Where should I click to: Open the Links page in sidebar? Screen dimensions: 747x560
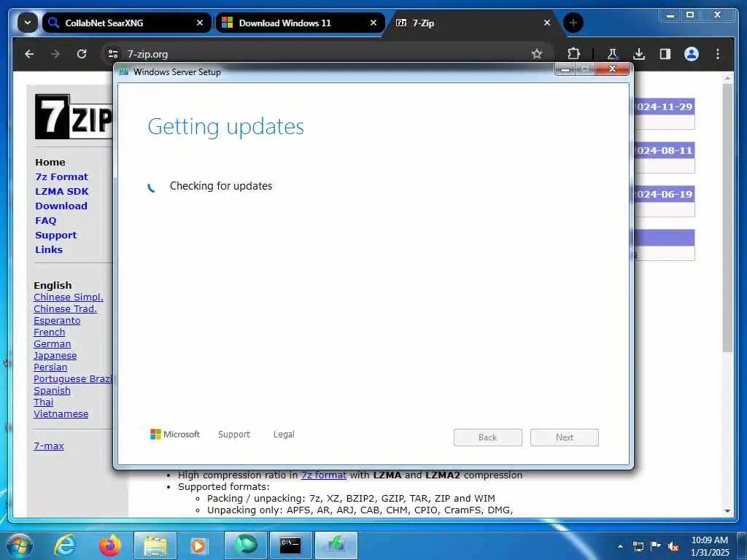[49, 249]
